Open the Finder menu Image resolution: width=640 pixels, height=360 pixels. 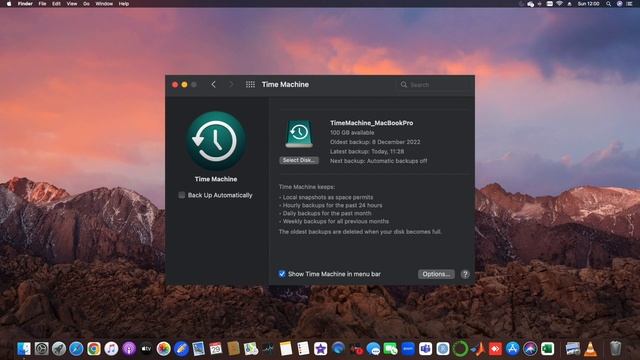pyautogui.click(x=25, y=4)
